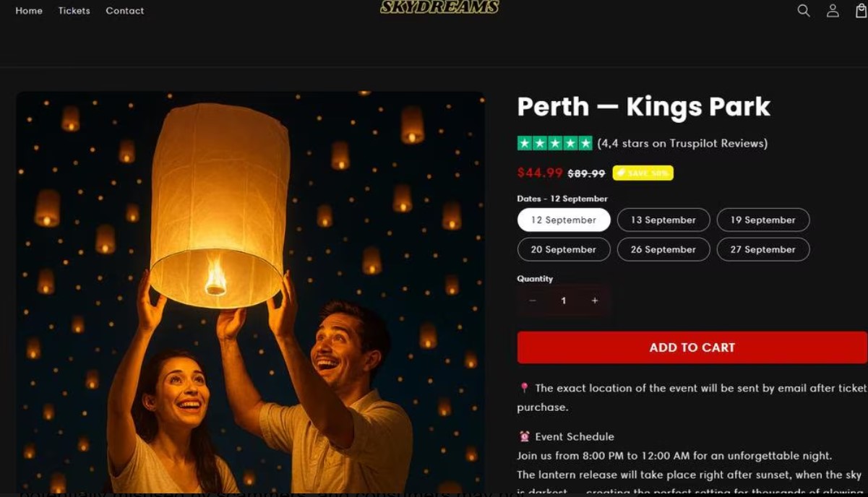Pick the 27 September date
The height and width of the screenshot is (497, 868).
coord(763,249)
